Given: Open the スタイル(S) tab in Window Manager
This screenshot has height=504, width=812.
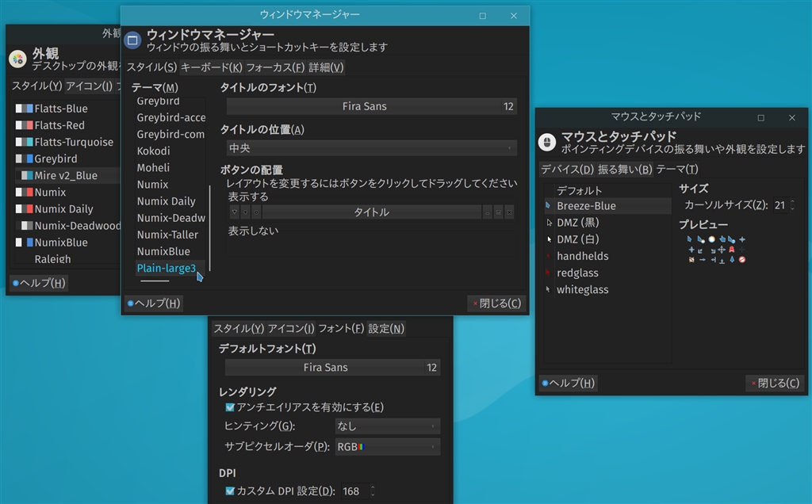Looking at the screenshot, I should point(151,67).
